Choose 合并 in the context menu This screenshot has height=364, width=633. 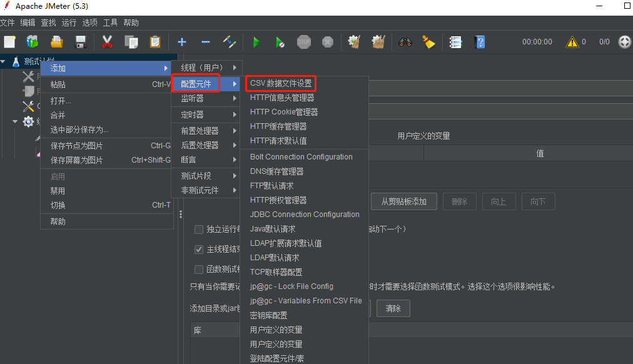106,116
